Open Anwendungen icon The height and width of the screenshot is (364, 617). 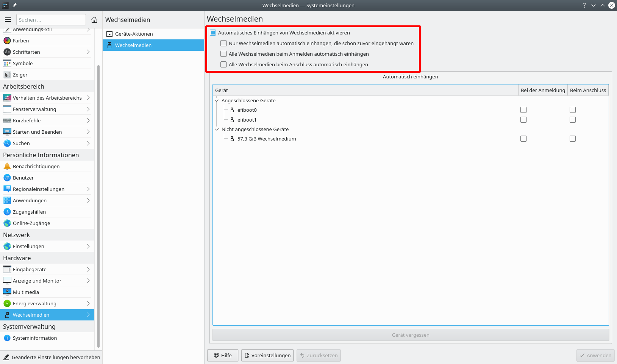(x=7, y=200)
